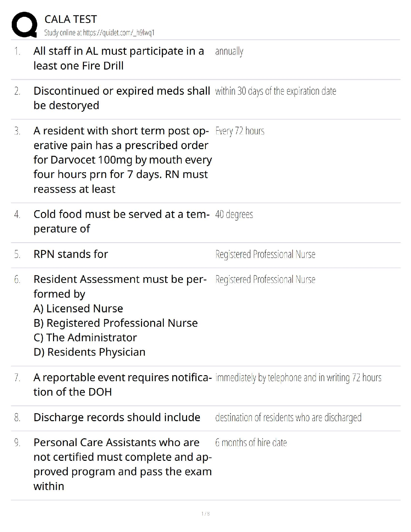This screenshot has width=411, height=532.
Task: Click 'Discharge records should include' question
Action: coord(117,417)
